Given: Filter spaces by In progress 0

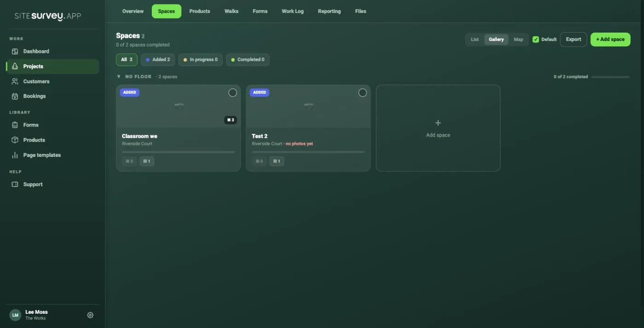Looking at the screenshot, I should pyautogui.click(x=201, y=60).
